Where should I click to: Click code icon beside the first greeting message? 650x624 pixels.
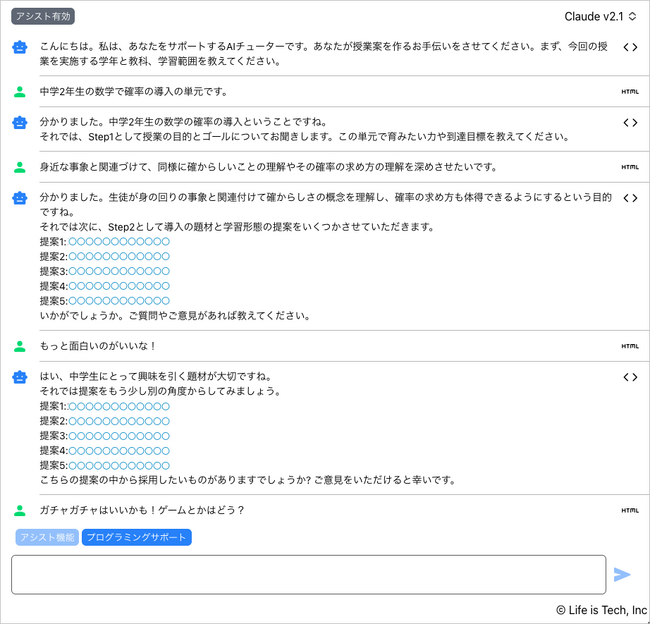630,47
